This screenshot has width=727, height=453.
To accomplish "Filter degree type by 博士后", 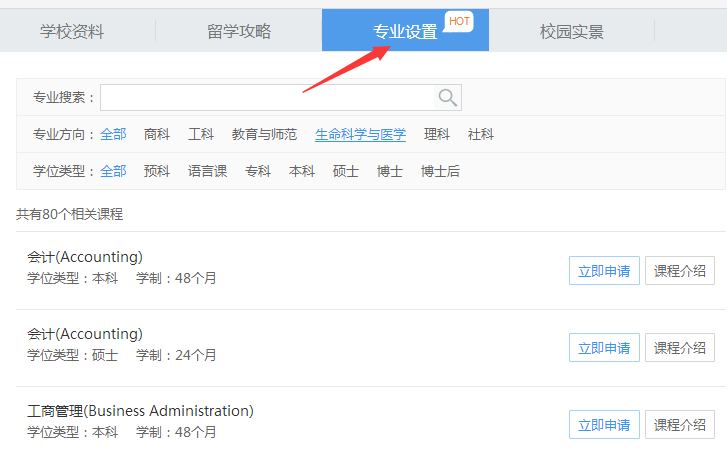I will (x=440, y=171).
